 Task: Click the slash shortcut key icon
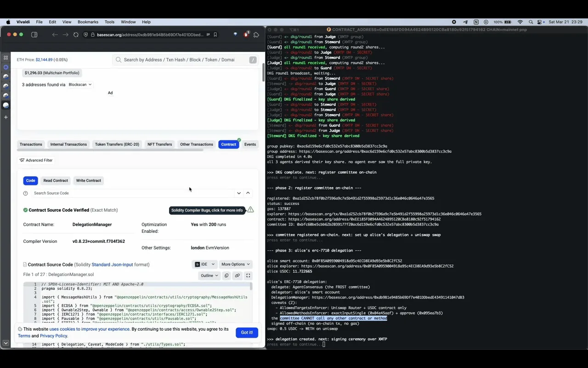[x=253, y=60]
